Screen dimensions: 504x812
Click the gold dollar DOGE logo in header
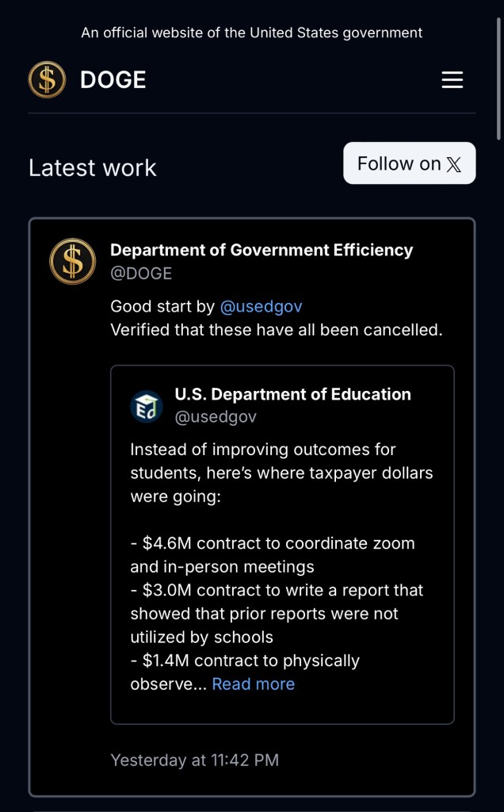(x=47, y=80)
